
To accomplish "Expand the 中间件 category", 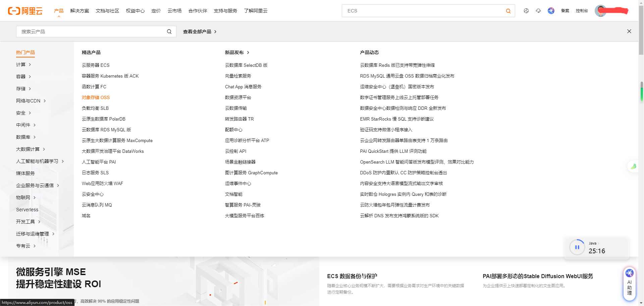I will (26, 125).
